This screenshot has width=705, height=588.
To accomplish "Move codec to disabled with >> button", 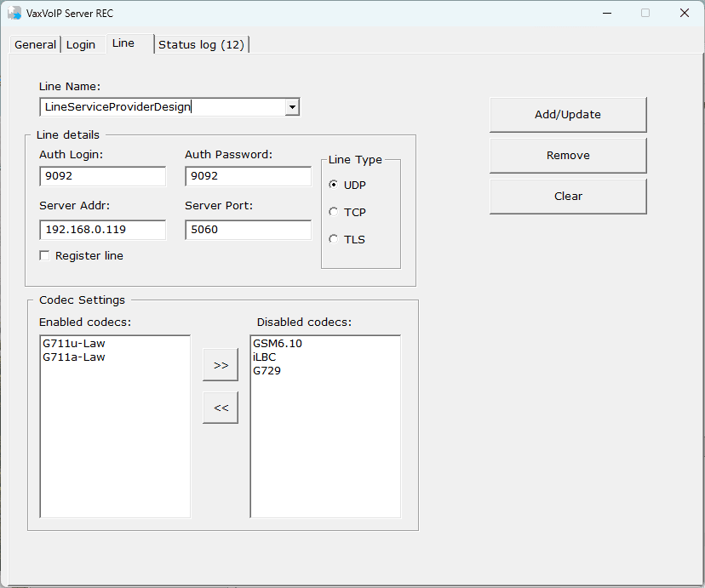I will (221, 365).
